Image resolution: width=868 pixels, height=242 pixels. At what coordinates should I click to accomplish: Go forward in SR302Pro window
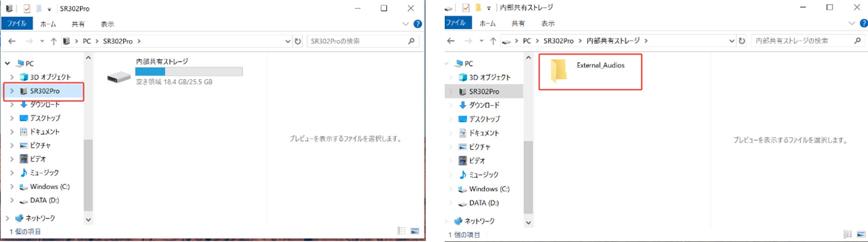click(x=29, y=41)
